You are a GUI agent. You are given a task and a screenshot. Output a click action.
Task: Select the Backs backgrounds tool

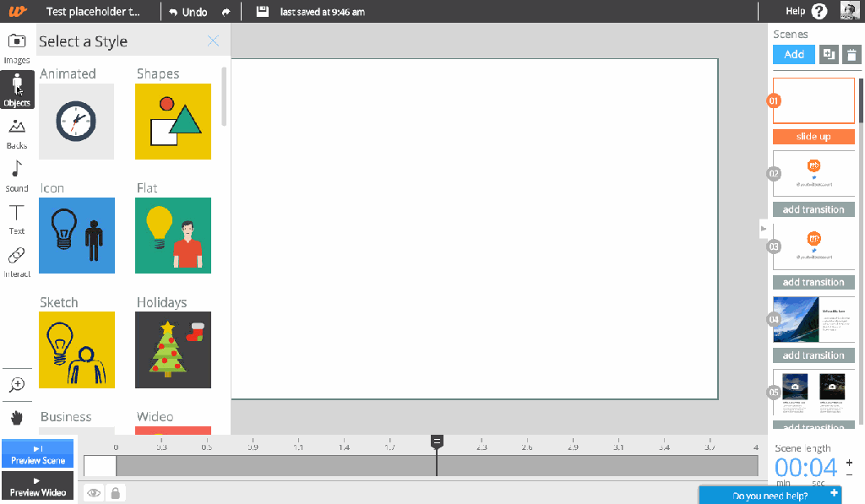tap(17, 133)
